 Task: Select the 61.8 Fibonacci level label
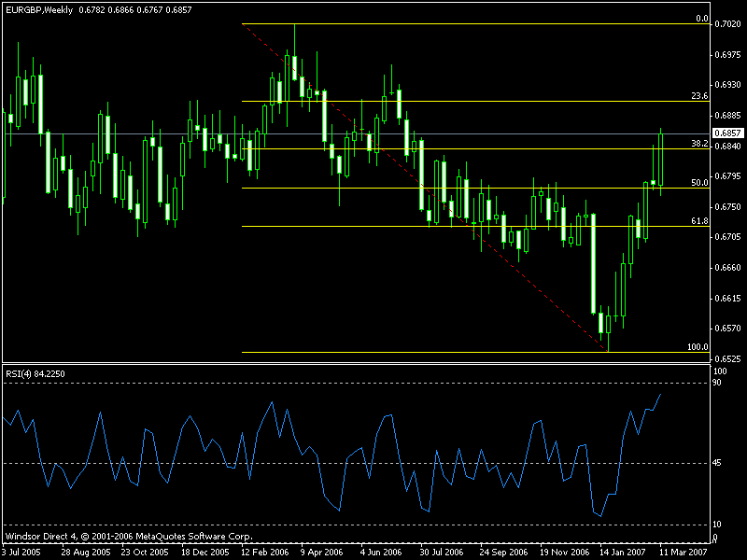pyautogui.click(x=699, y=221)
